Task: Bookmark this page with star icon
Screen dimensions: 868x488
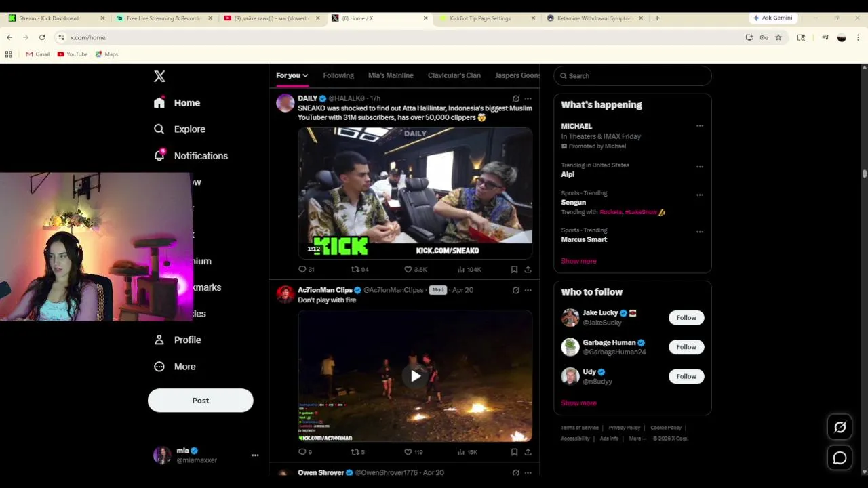Action: click(778, 37)
